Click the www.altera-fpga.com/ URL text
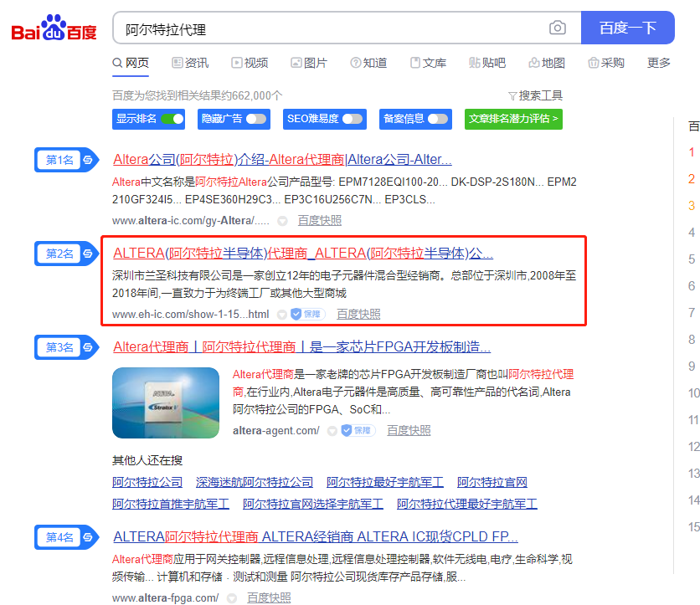 point(165,597)
